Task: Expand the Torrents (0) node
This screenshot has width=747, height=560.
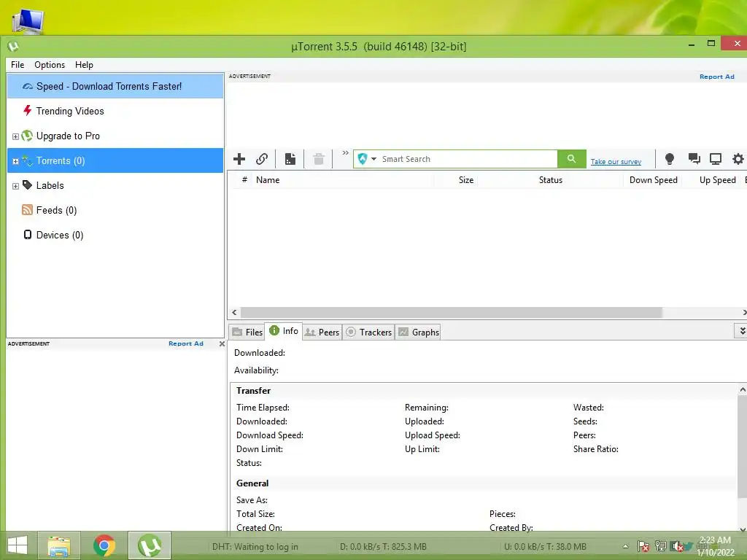Action: coord(15,161)
